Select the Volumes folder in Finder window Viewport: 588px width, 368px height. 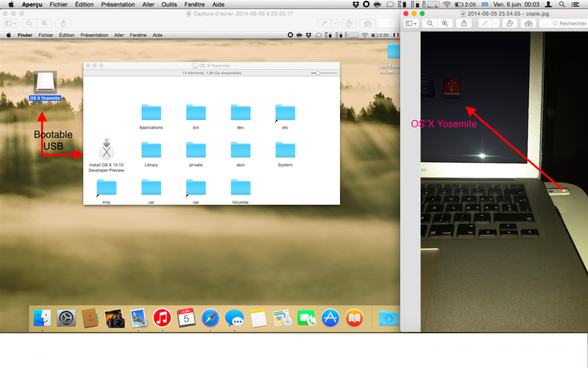[240, 188]
